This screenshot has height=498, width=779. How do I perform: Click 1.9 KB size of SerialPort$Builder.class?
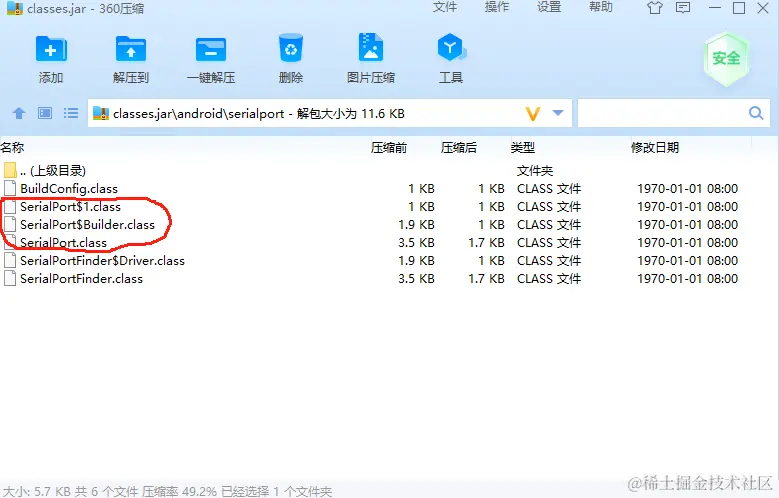[416, 225]
